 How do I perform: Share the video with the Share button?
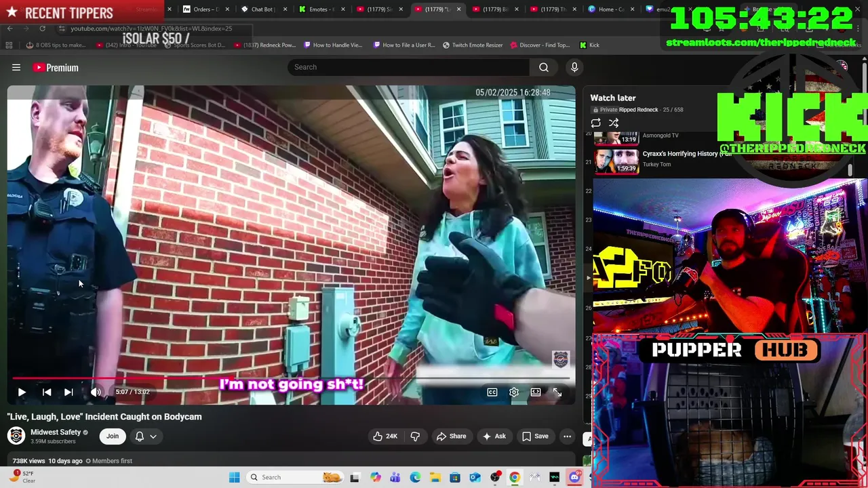451,436
